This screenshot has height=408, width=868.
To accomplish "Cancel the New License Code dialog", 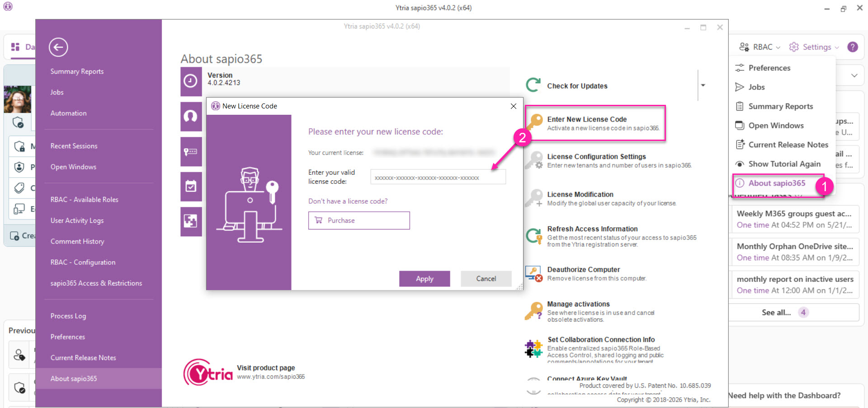I will pyautogui.click(x=486, y=279).
